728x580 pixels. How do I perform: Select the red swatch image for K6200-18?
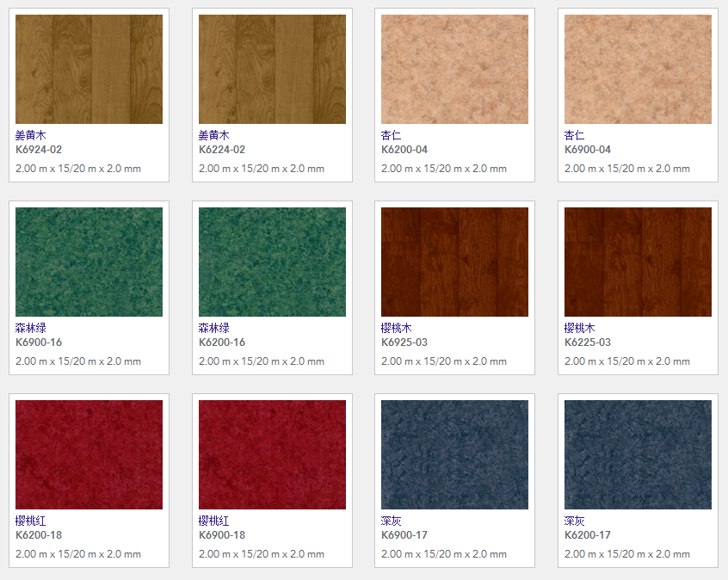pos(89,454)
